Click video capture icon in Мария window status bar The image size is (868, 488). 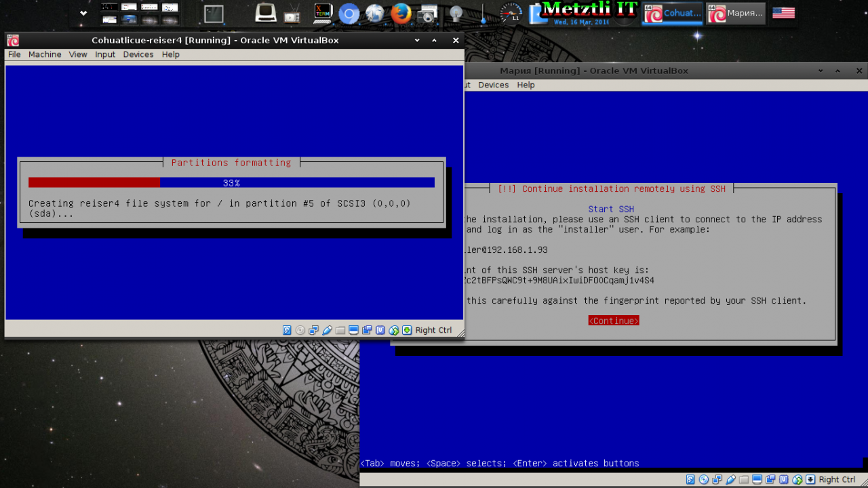pyautogui.click(x=770, y=479)
